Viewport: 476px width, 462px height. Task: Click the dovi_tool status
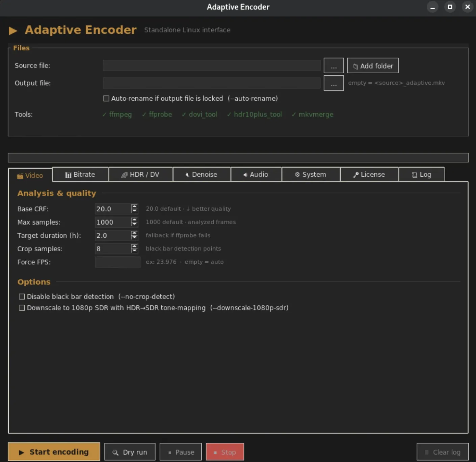pos(199,114)
